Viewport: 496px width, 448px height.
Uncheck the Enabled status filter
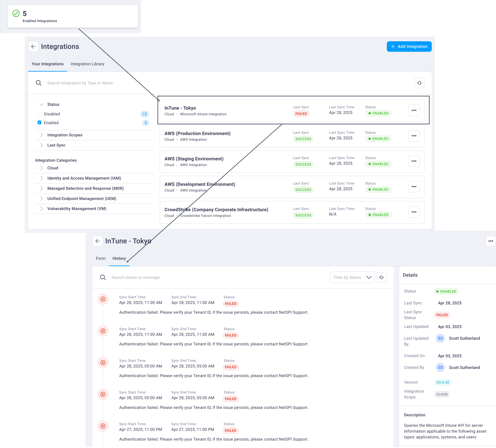pos(39,123)
